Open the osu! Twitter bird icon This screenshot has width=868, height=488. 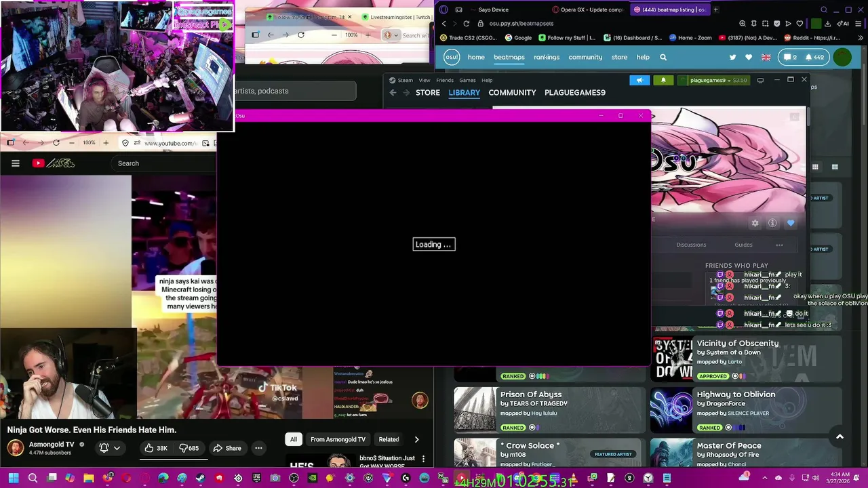click(732, 58)
